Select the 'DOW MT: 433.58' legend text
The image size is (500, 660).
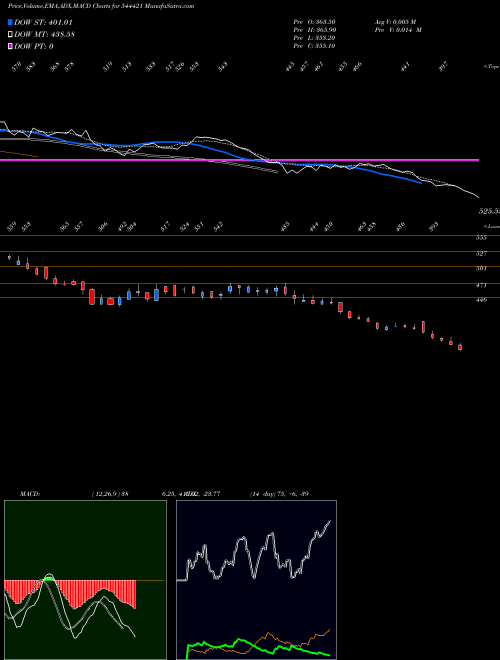pyautogui.click(x=45, y=35)
